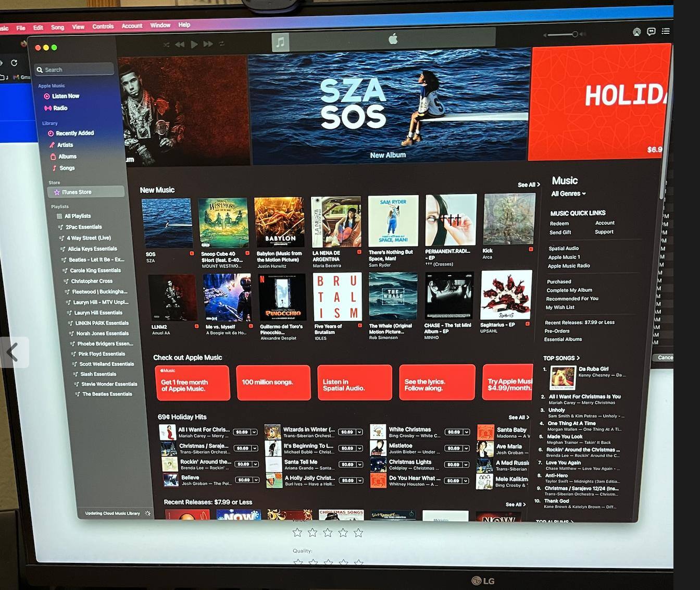This screenshot has height=590, width=700.
Task: Select Radio in the sidebar
Action: pos(60,108)
